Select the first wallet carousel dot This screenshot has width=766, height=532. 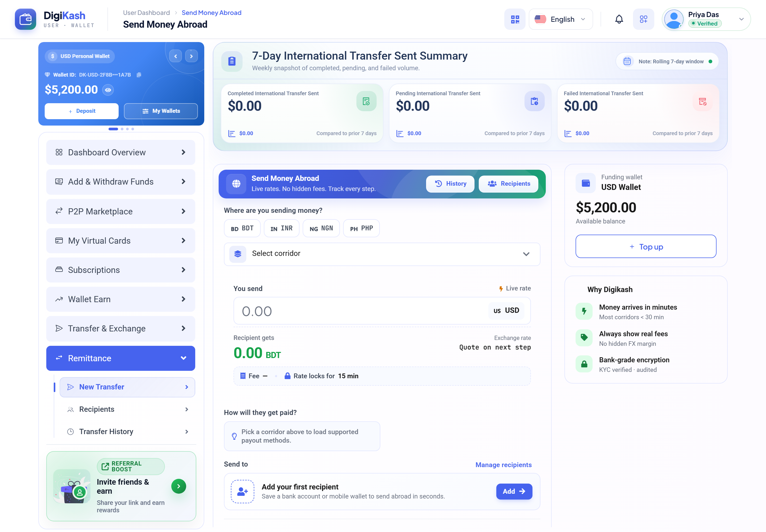click(113, 129)
